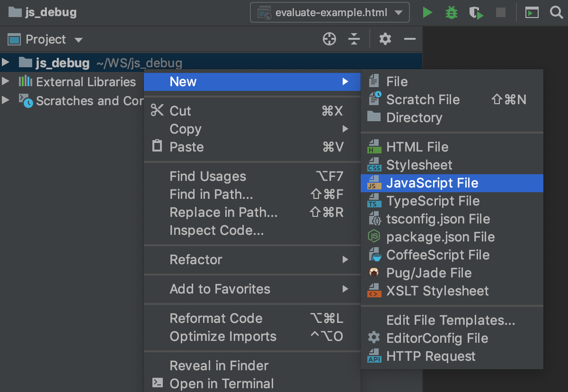The image size is (568, 392).
Task: Locate the opened file with the crosshair icon
Action: click(329, 39)
